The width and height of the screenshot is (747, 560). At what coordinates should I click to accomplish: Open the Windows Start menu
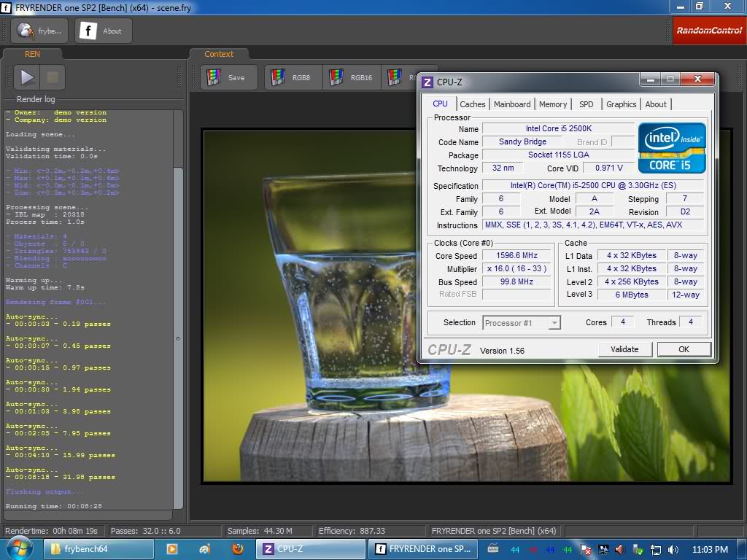tap(20, 548)
